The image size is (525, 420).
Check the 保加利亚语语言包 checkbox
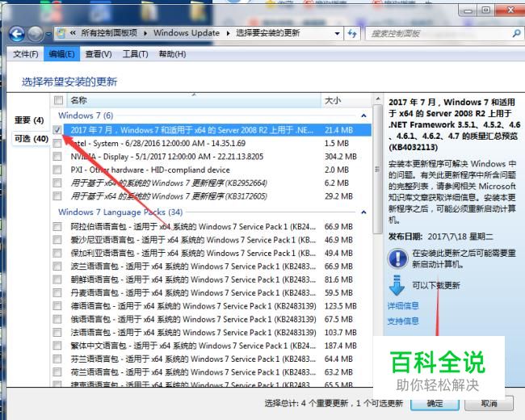pos(57,253)
